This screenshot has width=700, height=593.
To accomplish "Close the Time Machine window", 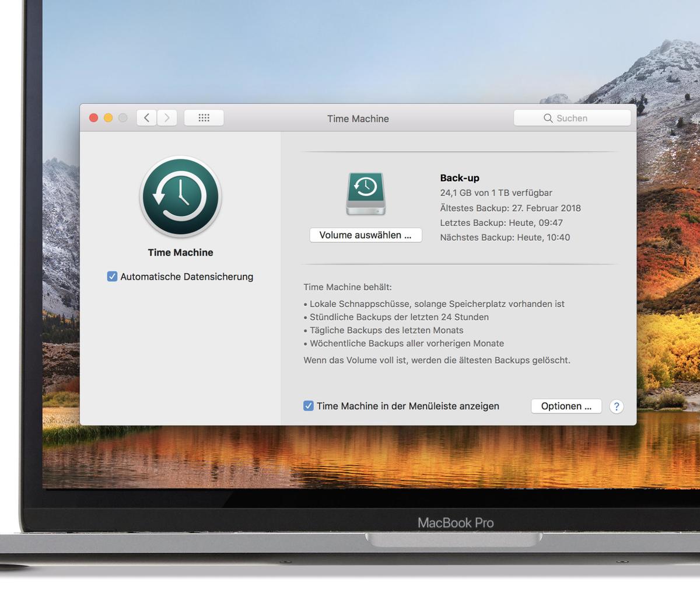I will point(93,118).
